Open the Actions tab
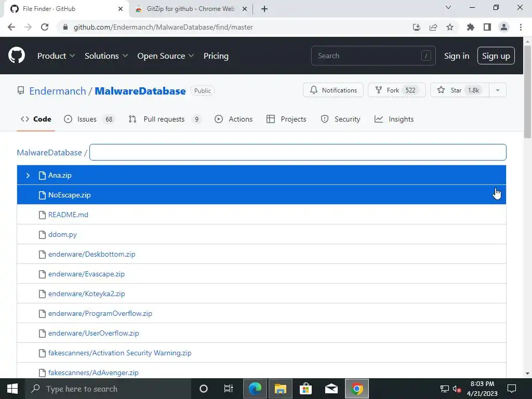Viewport: 532px width, 399px height. pos(233,119)
